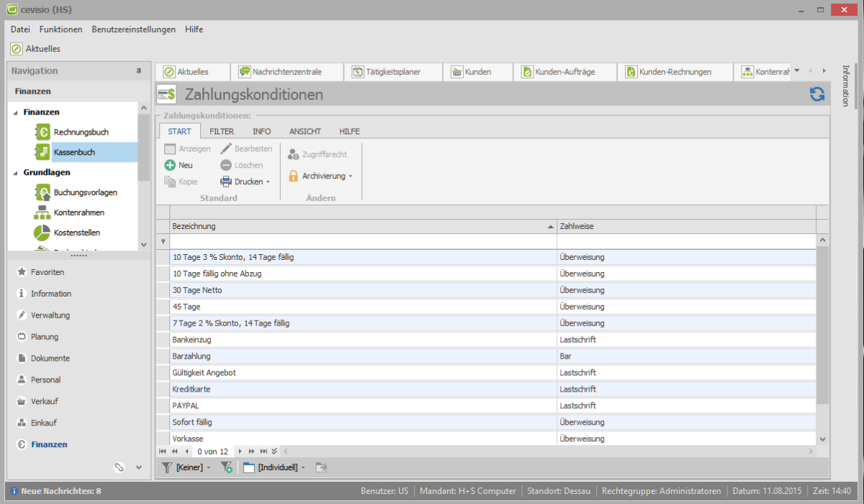The image size is (864, 504).
Task: Open the Archivierung dropdown
Action: pyautogui.click(x=351, y=176)
